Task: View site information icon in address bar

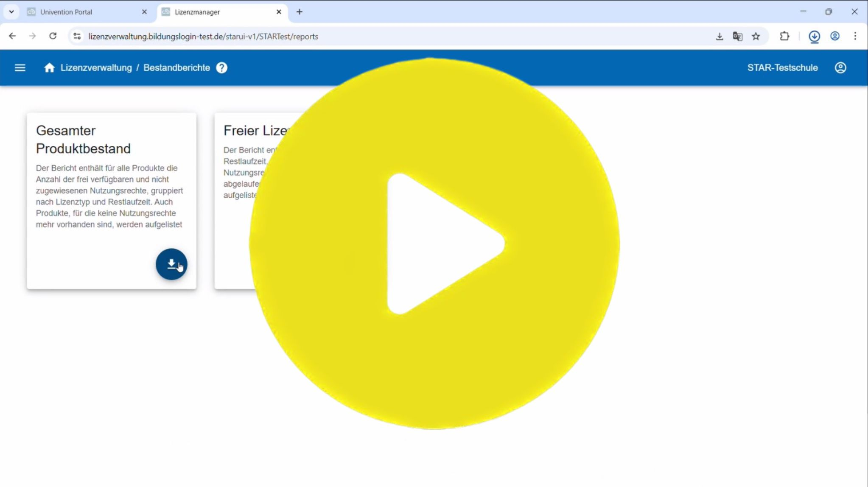Action: (x=77, y=36)
